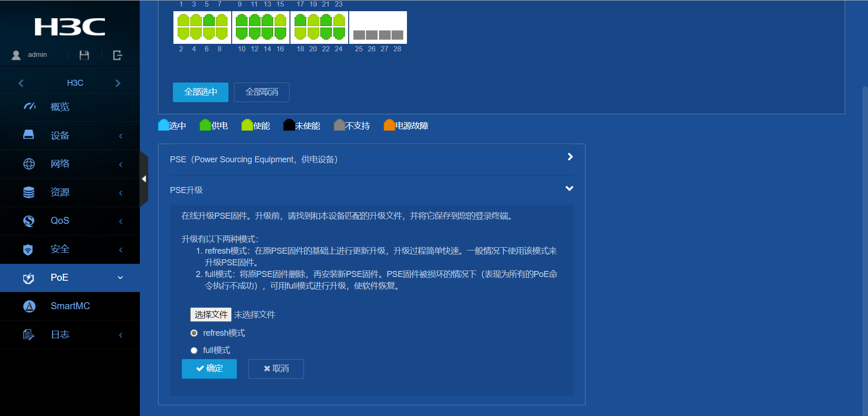The height and width of the screenshot is (416, 868).
Task: Expand the 安全 menu chevron
Action: click(121, 250)
